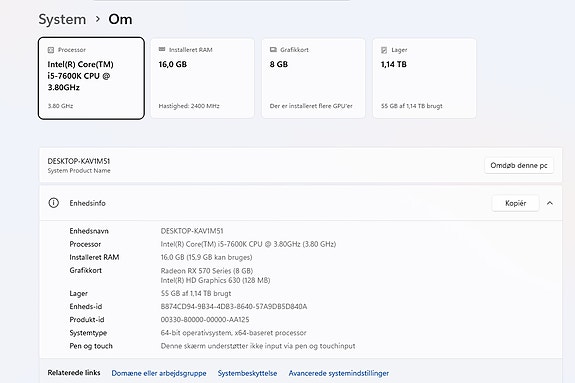This screenshot has height=383, width=575.
Task: Click the Enheds-id value text
Action: pyautogui.click(x=234, y=307)
